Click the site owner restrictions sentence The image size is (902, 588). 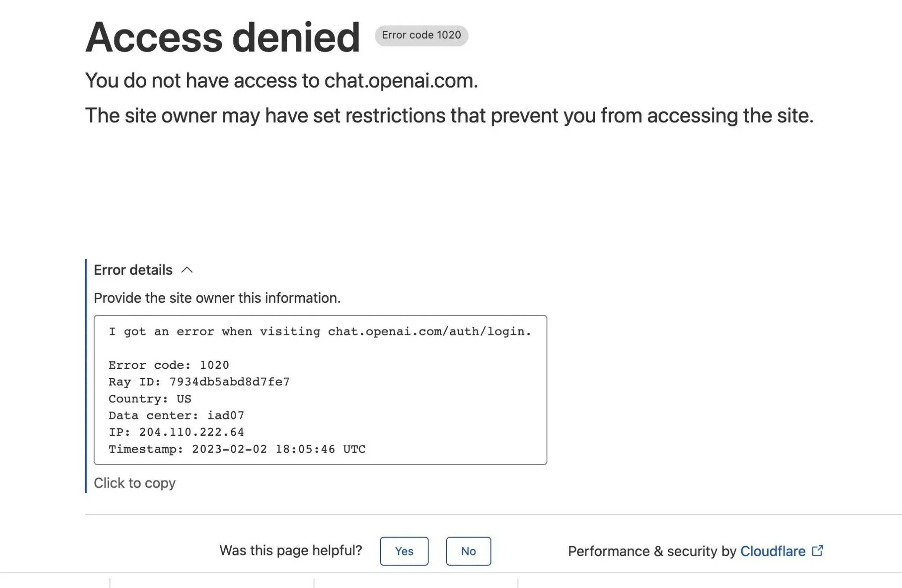point(449,116)
